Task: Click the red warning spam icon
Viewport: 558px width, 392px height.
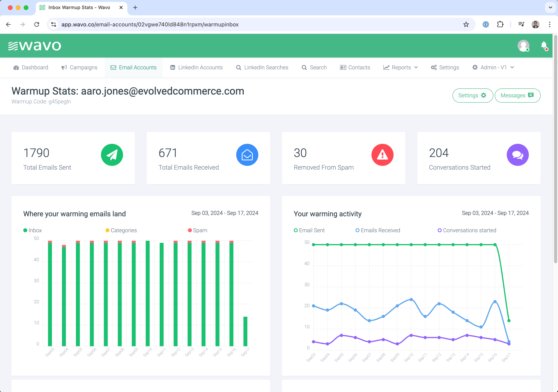Action: coord(382,155)
